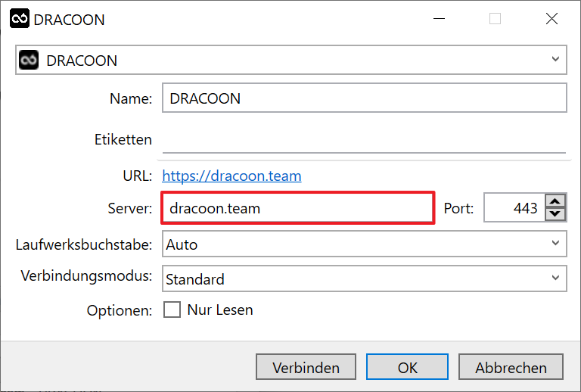Cancel via the Abbrechen button
Screen dimensions: 581x392
click(511, 367)
